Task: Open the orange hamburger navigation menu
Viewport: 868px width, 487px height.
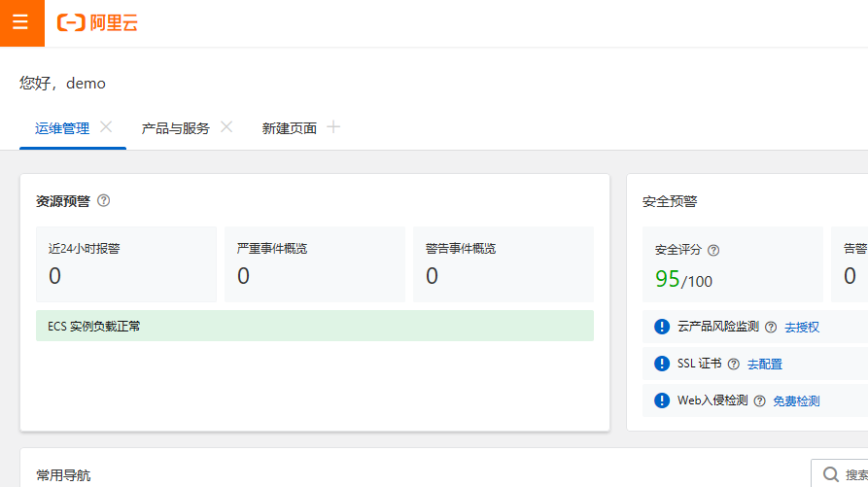Action: click(x=21, y=23)
